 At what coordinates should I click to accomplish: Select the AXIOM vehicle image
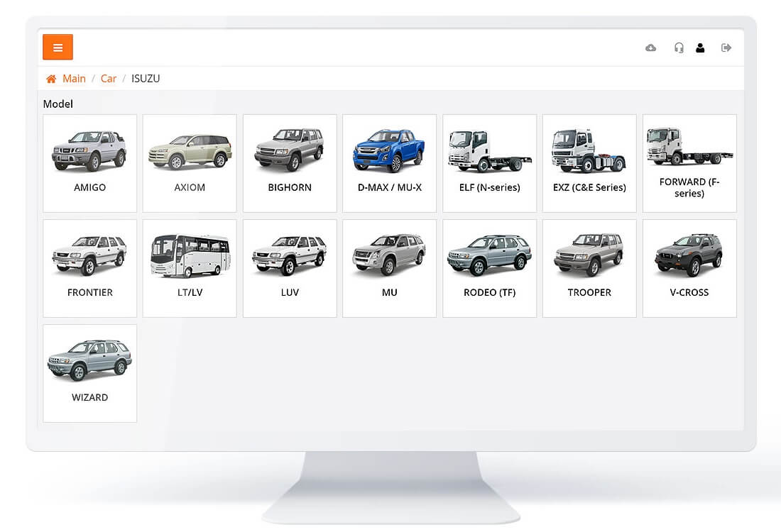pos(190,152)
